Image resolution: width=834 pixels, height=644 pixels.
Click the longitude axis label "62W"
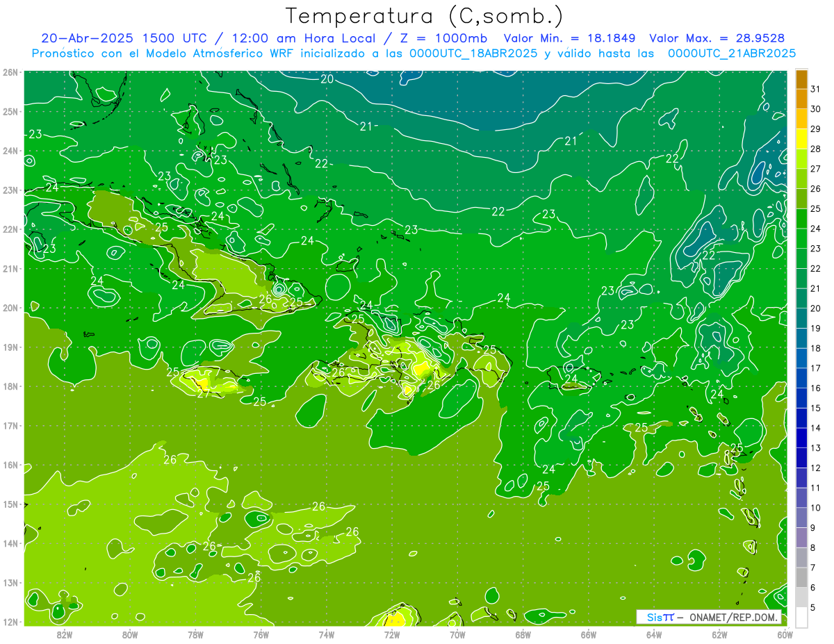[x=720, y=634]
